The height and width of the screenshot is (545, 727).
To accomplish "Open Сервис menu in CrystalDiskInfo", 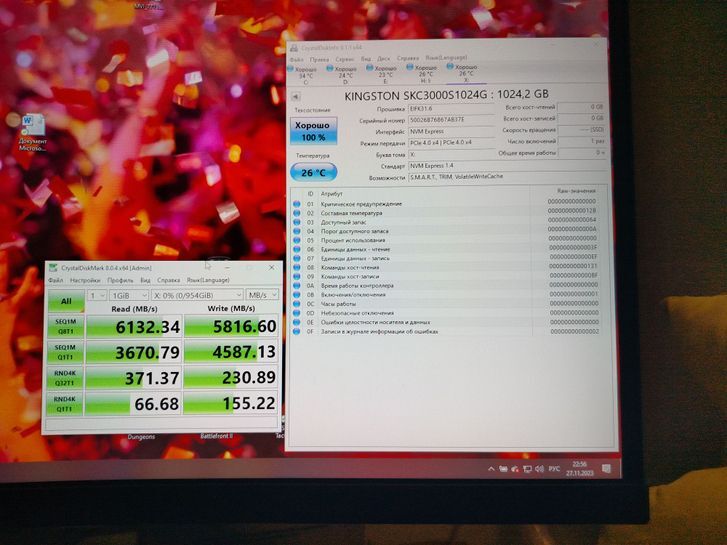I will click(x=343, y=58).
